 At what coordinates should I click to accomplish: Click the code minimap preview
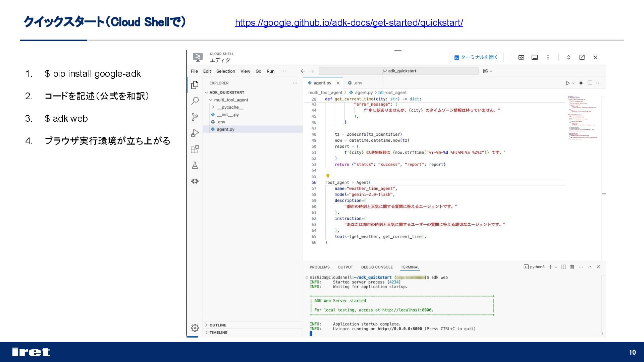coord(583,117)
